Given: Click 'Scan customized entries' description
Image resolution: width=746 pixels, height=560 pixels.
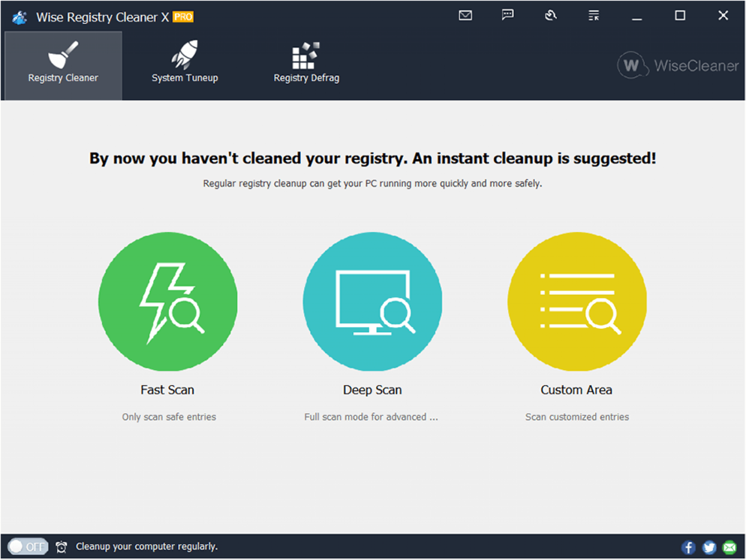Looking at the screenshot, I should (577, 417).
